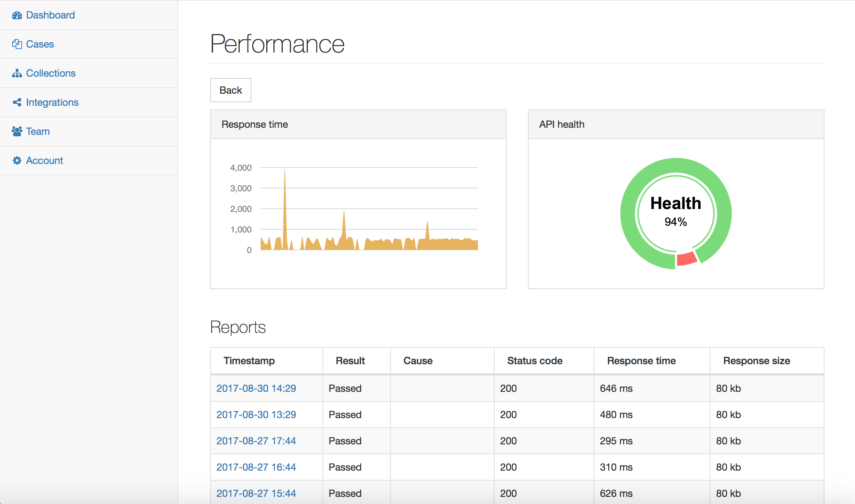Go to the Integrations menu text

tap(52, 102)
